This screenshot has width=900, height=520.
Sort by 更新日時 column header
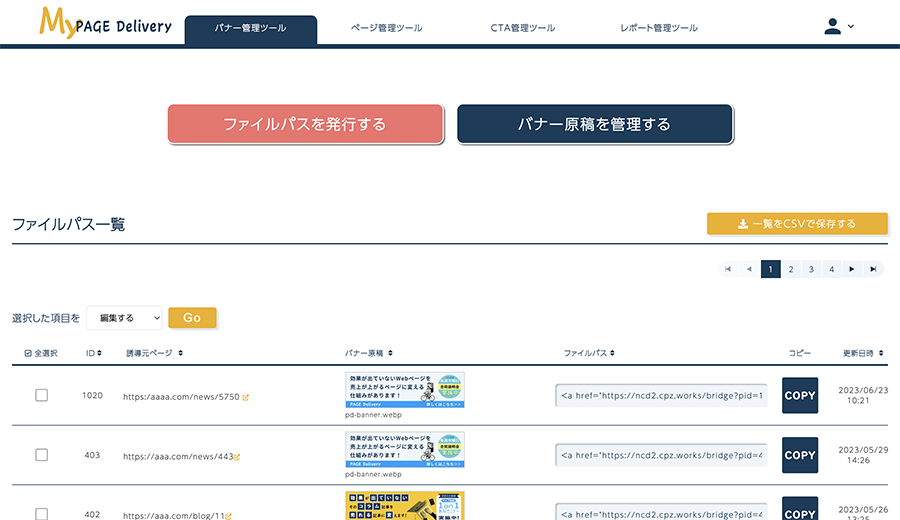click(863, 353)
